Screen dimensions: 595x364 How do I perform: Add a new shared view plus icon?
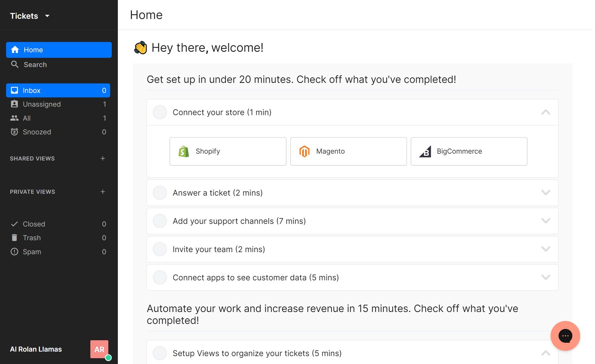point(103,159)
